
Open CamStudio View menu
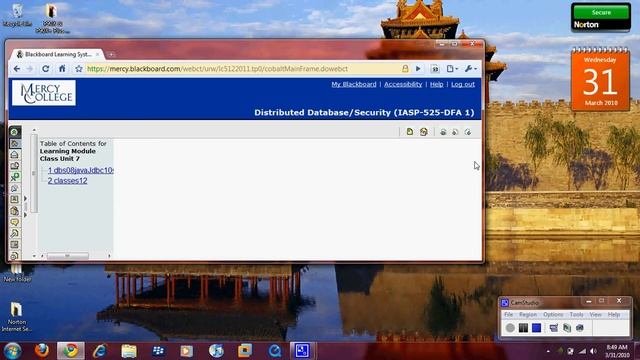click(x=596, y=315)
